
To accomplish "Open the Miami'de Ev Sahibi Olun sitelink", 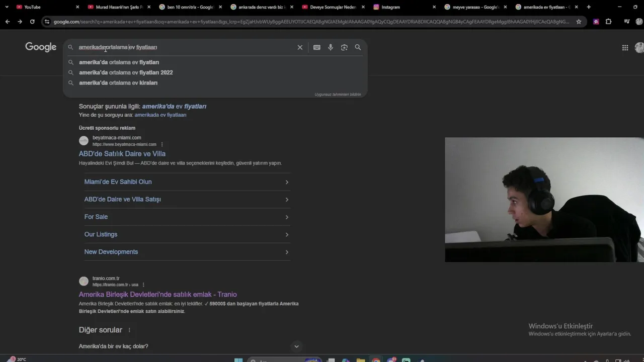I will pos(187,182).
